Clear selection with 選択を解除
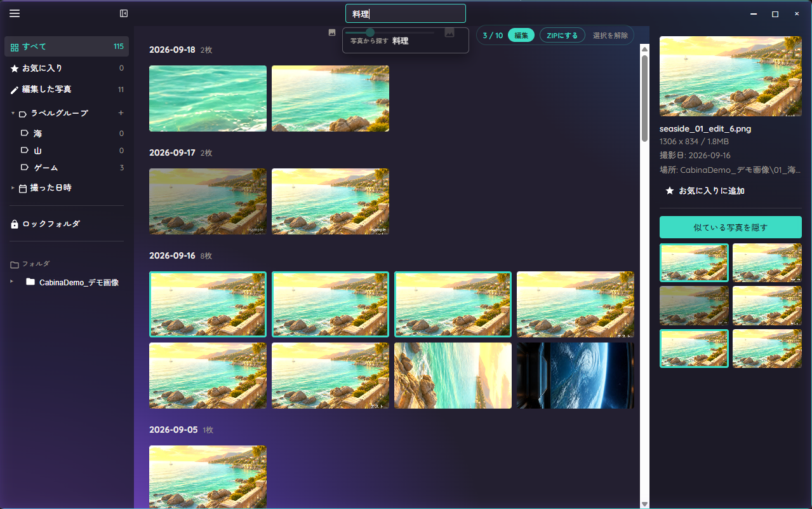Image resolution: width=812 pixels, height=509 pixels. point(610,36)
